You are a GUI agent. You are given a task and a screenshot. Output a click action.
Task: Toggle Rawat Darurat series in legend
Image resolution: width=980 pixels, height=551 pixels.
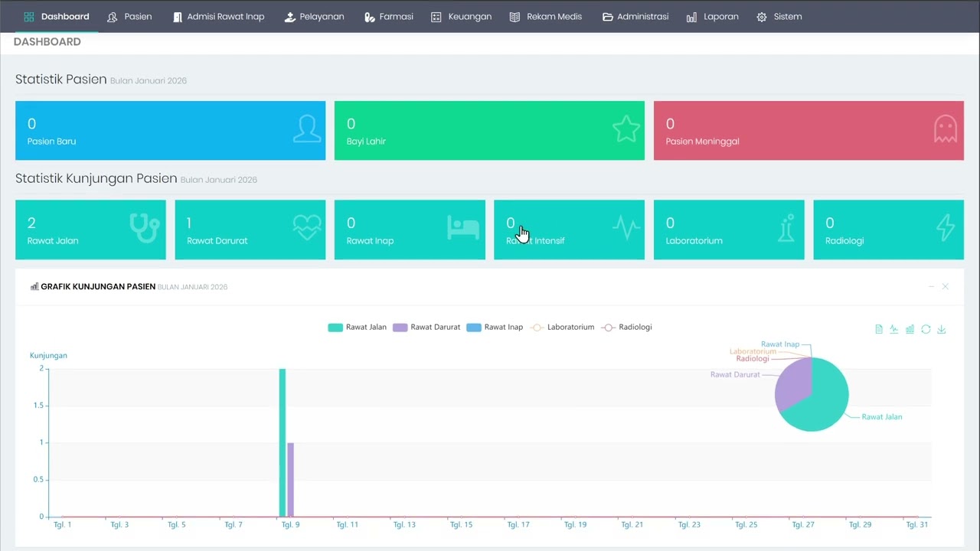tap(427, 328)
